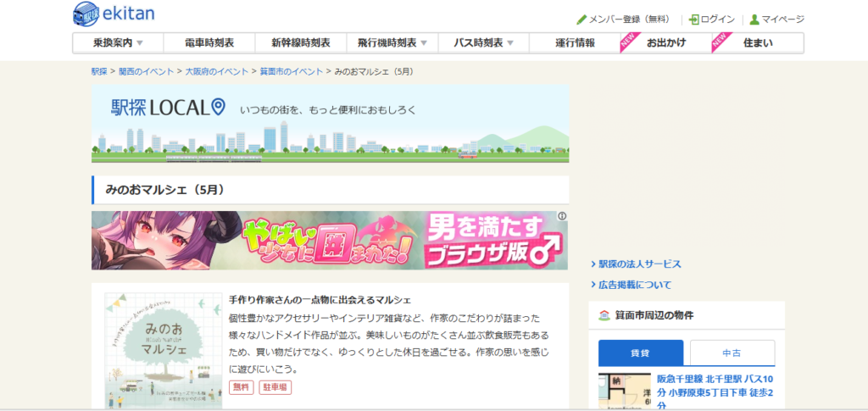This screenshot has height=411, width=868.
Task: Open the 駅探の法人サービス link
Action: click(x=639, y=264)
